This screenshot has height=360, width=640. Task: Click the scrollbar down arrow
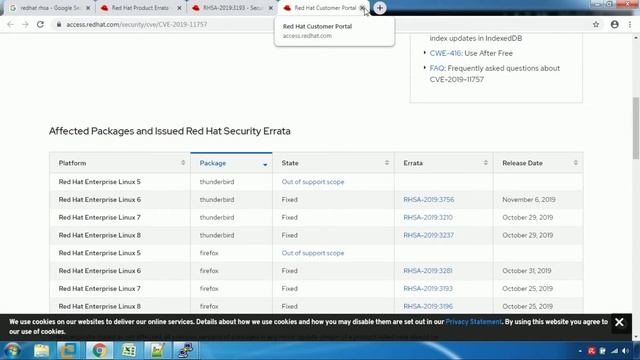coord(636,337)
